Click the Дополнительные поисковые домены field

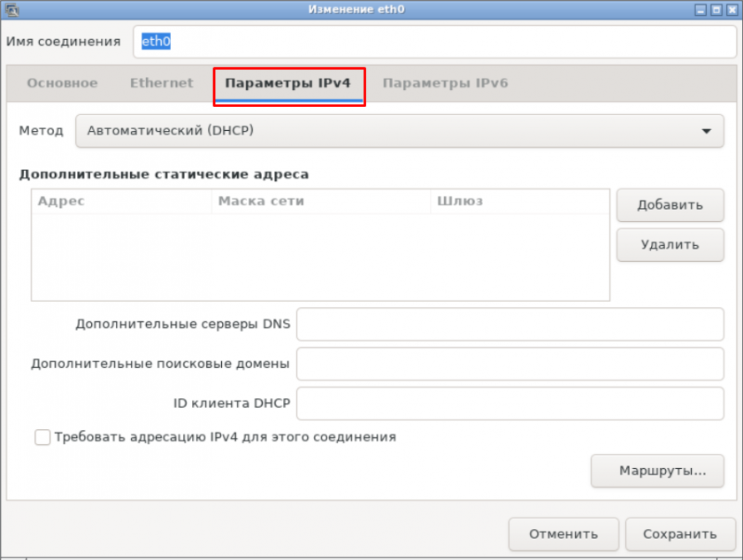point(510,364)
